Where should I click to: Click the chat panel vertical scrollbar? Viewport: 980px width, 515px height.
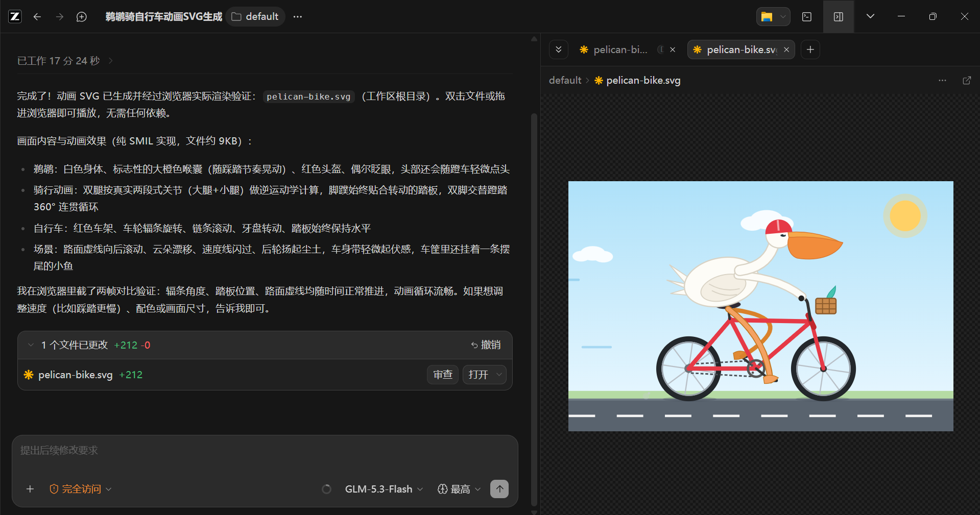pos(534,309)
